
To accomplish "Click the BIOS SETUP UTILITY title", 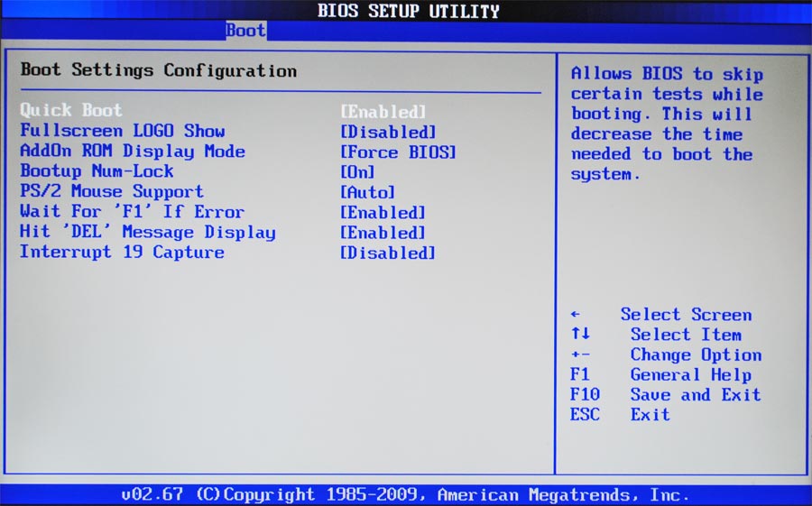I will (408, 10).
